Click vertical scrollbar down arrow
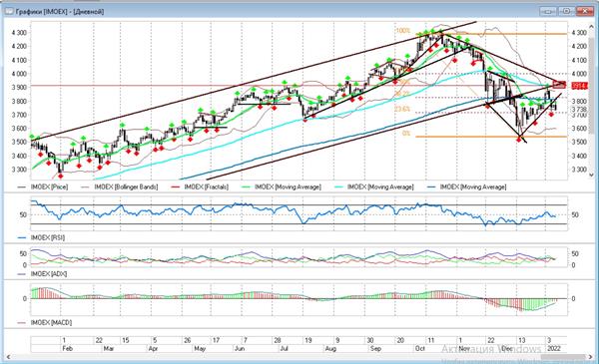Image resolution: width=599 pixels, height=364 pixels. [x=591, y=175]
